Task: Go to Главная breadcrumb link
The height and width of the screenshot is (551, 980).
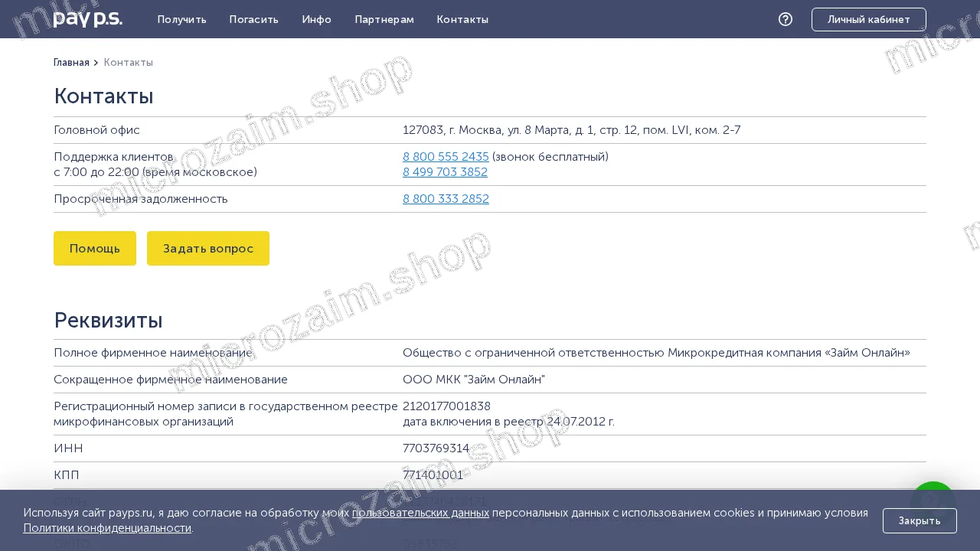Action: click(71, 63)
